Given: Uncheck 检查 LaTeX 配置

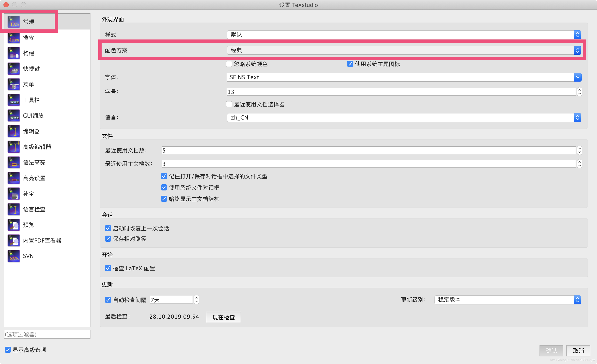Looking at the screenshot, I should (108, 268).
